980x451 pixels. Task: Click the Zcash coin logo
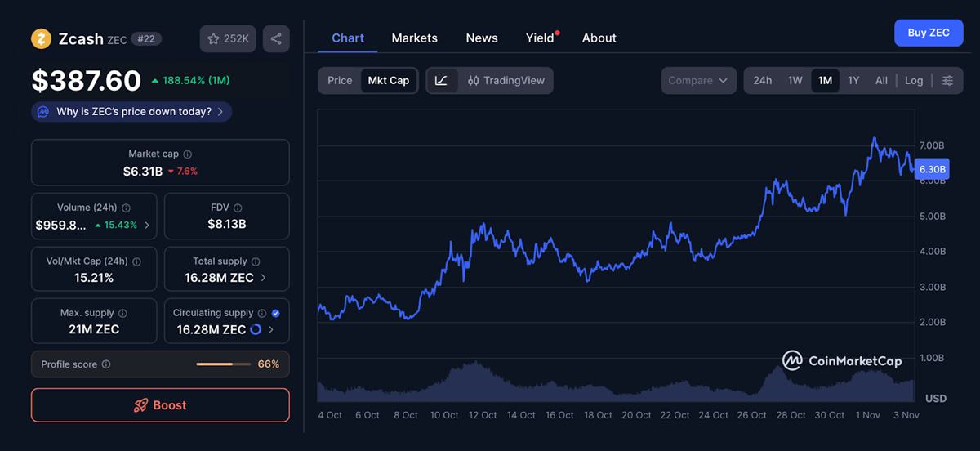41,38
